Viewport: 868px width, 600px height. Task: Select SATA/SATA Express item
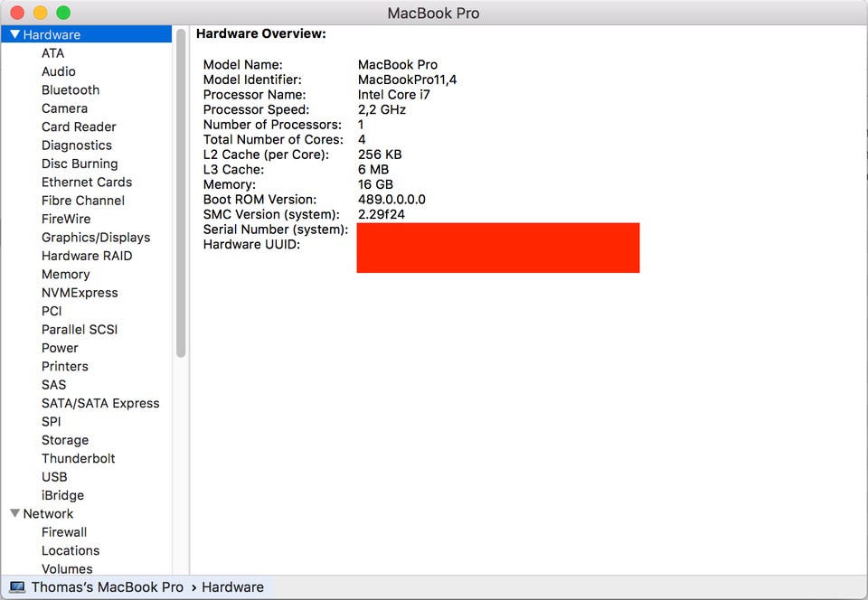pos(100,403)
